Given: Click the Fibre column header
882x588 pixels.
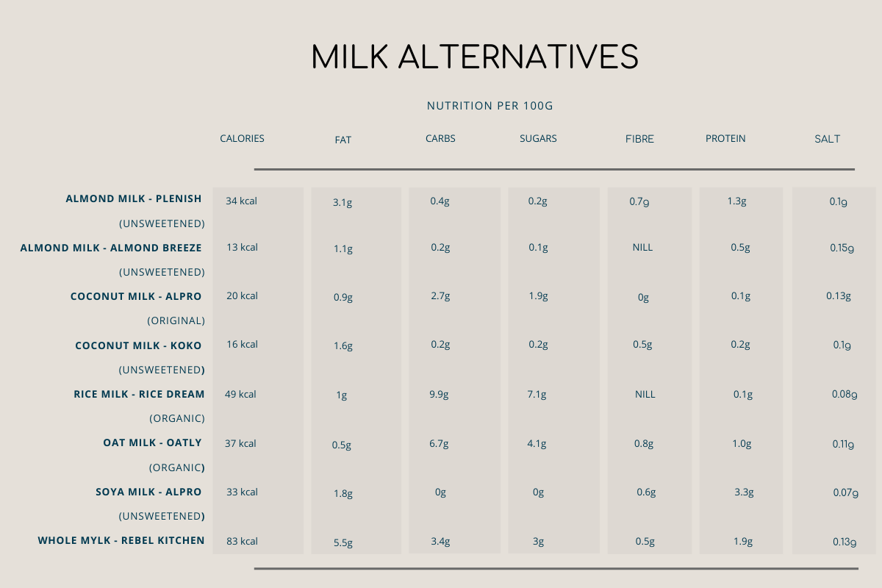Looking at the screenshot, I should [639, 139].
